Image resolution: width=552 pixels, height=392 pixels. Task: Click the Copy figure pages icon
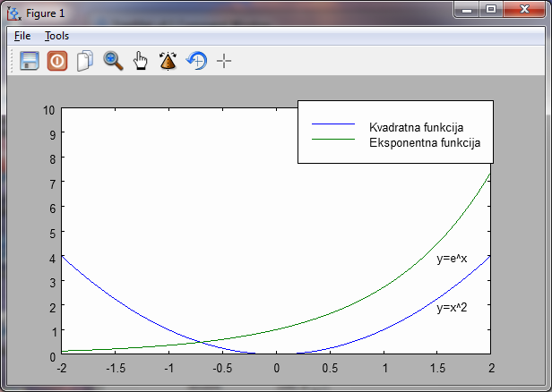pyautogui.click(x=85, y=61)
